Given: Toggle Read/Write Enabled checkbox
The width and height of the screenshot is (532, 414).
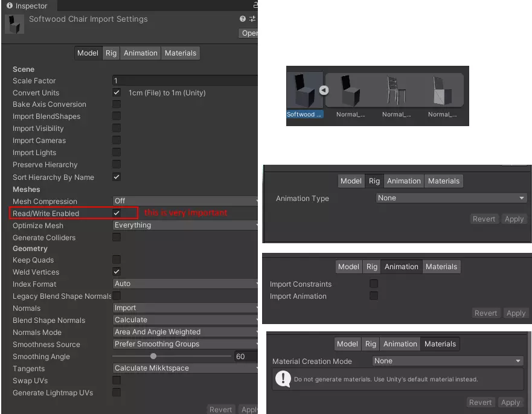Looking at the screenshot, I should tap(117, 213).
